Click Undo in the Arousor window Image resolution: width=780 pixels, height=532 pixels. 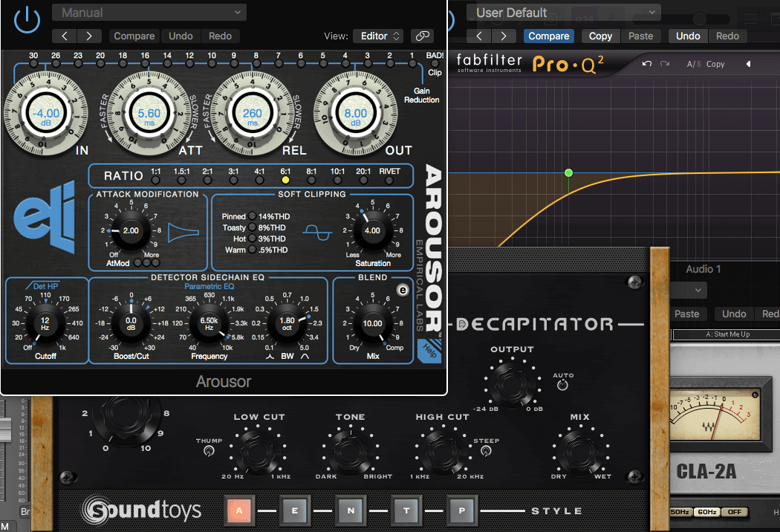pos(181,36)
